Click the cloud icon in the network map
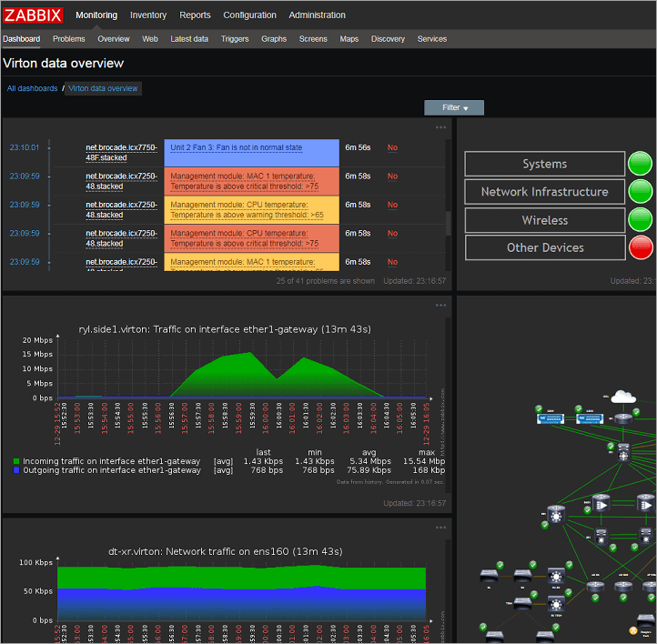 (x=622, y=397)
